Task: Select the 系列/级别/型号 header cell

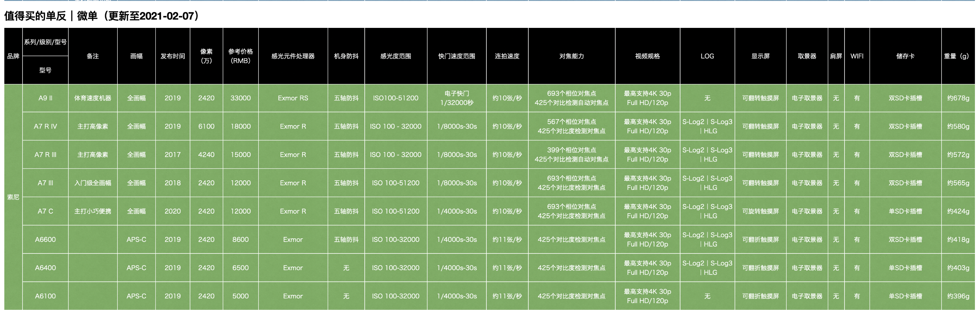Action: pos(45,42)
